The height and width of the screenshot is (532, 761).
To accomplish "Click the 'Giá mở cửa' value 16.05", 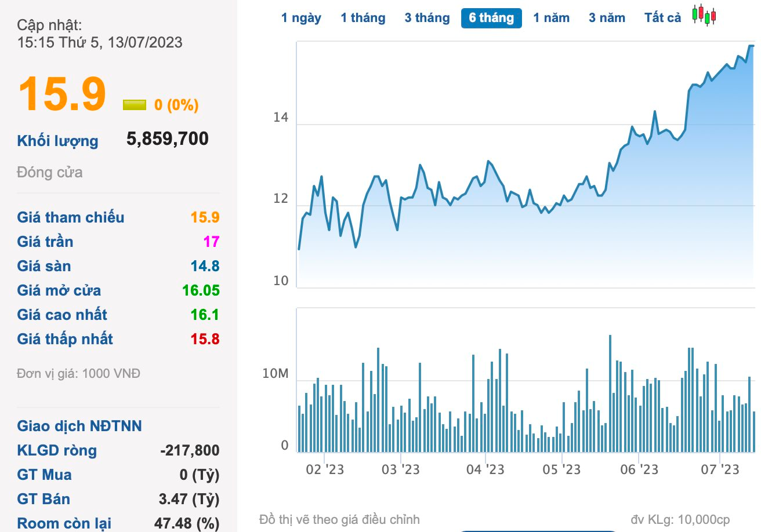I will [x=201, y=290].
